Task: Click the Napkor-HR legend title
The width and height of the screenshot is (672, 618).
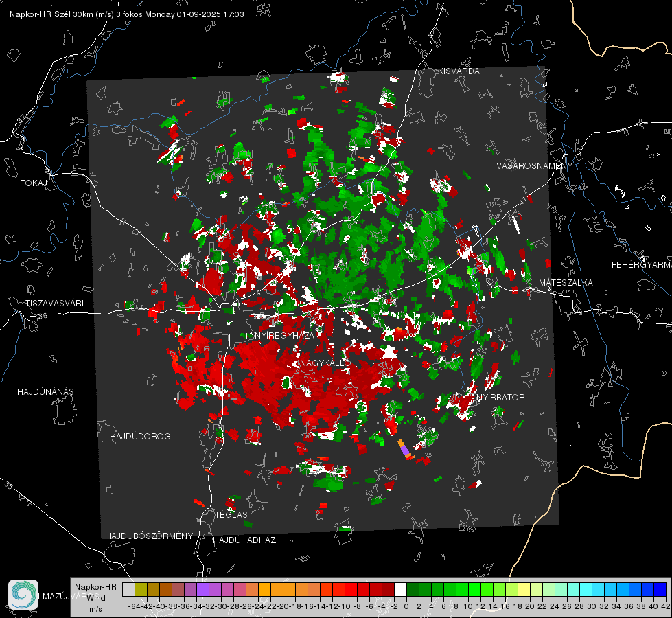Action: 95,587
